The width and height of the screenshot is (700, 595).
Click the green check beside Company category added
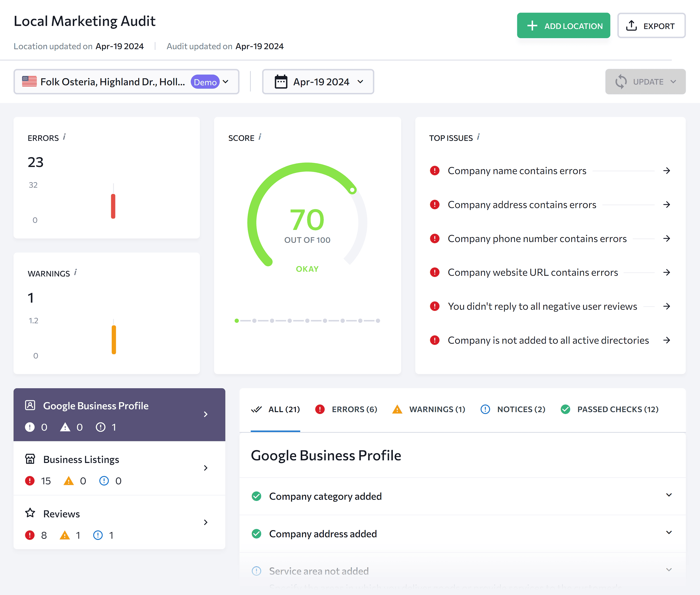click(256, 496)
